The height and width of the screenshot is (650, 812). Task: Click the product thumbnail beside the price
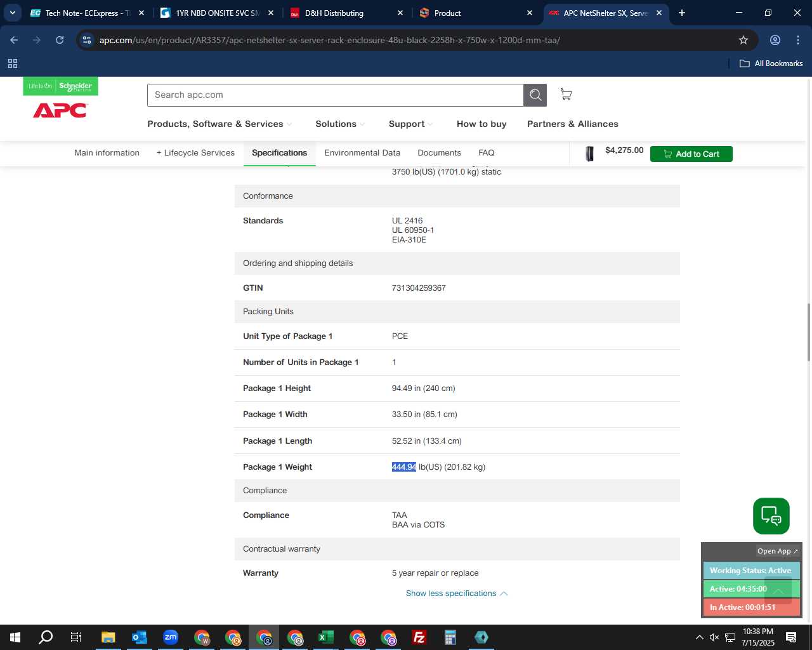tap(589, 154)
